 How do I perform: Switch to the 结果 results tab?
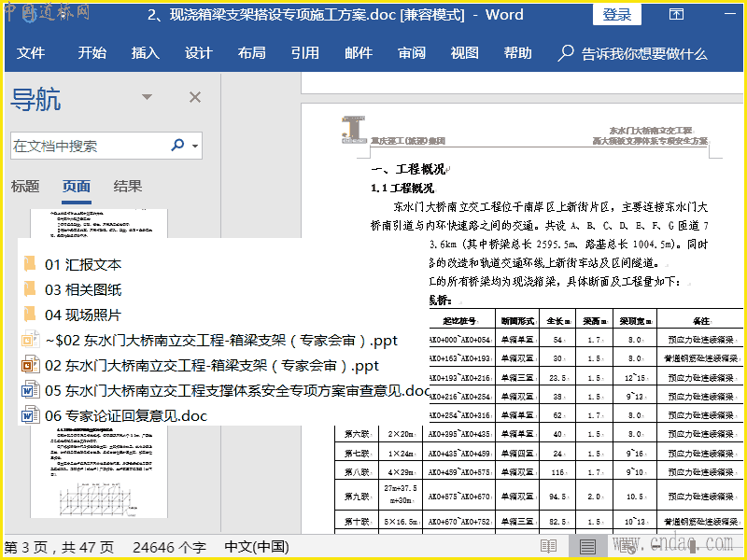pyautogui.click(x=128, y=187)
